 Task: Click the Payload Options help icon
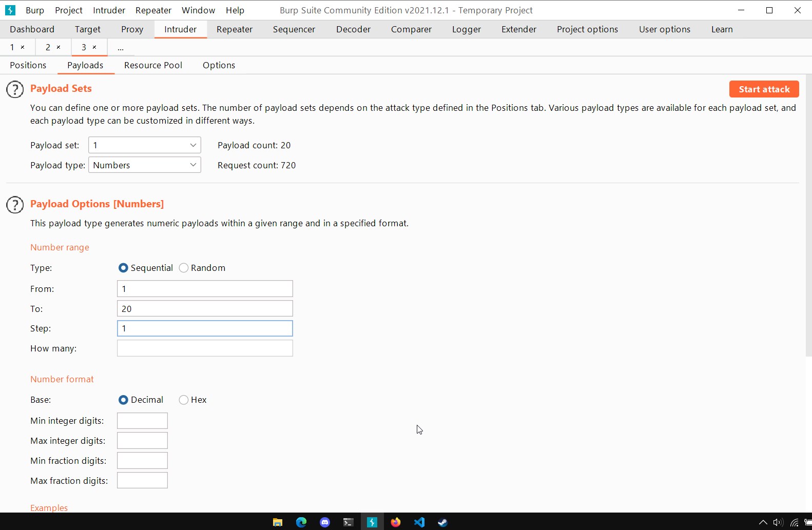click(x=15, y=205)
